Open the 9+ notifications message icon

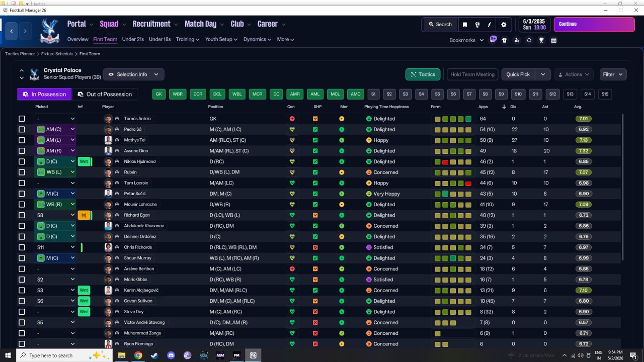(493, 39)
